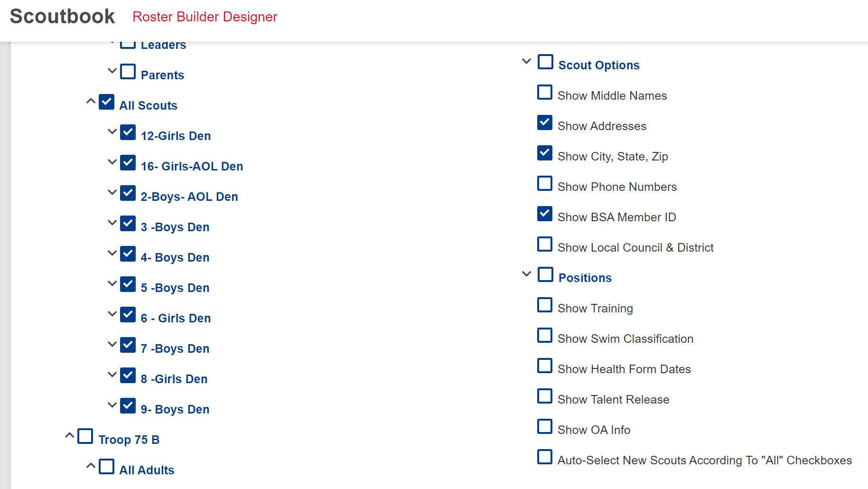Uncheck the 4- Boys Den checkbox
The image size is (868, 489).
[x=128, y=254]
